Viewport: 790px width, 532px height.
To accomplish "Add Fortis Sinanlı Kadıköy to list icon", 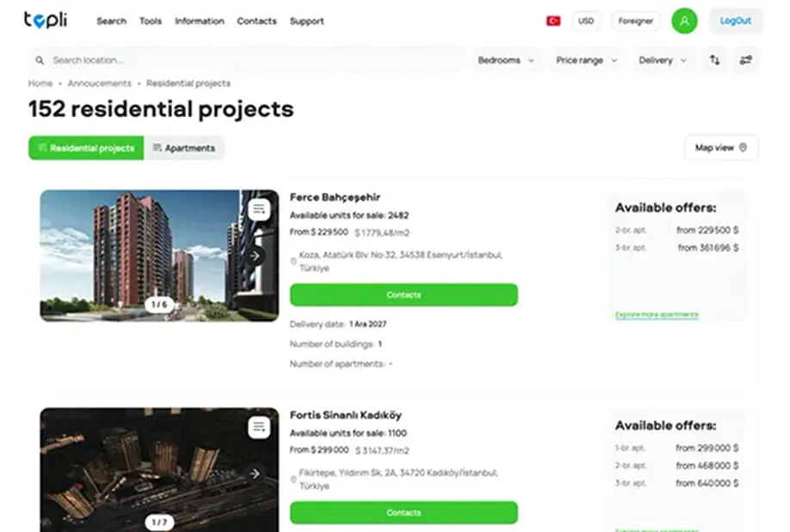I will tap(259, 427).
